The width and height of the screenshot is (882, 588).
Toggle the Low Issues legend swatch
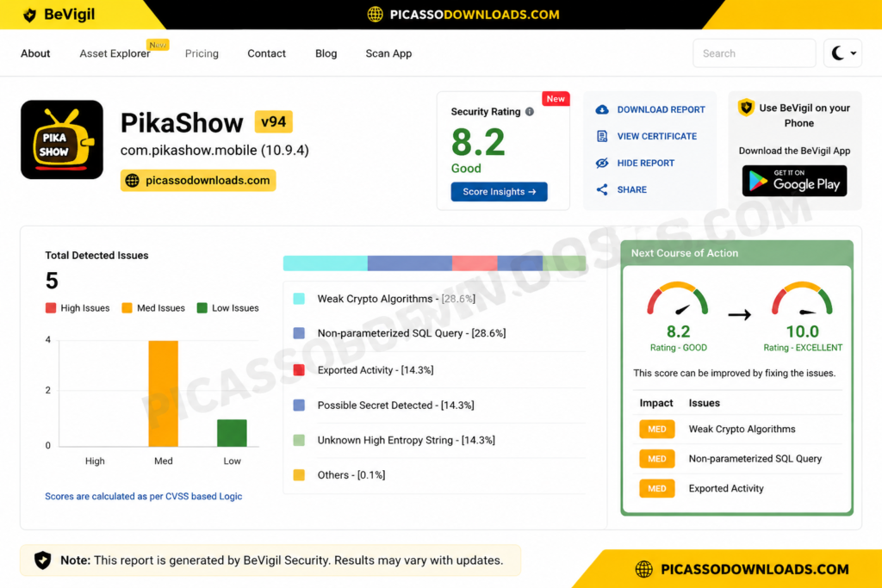point(202,307)
